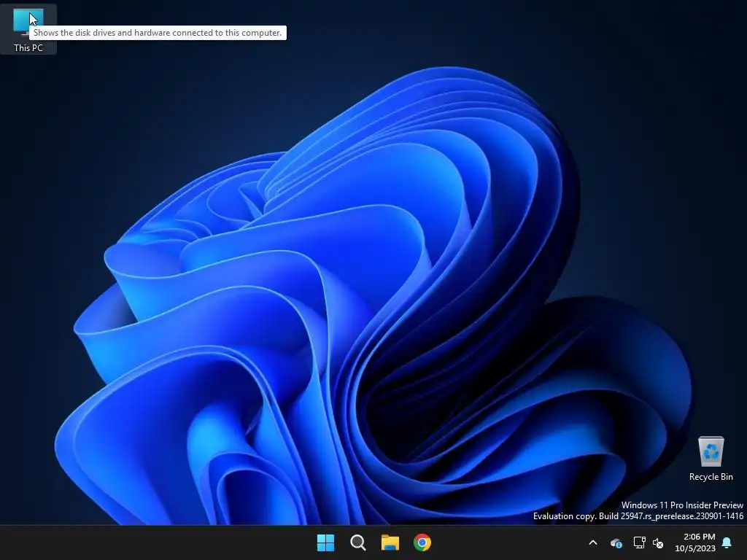Click the This PC label text
Screen dimensions: 747x560
point(28,47)
